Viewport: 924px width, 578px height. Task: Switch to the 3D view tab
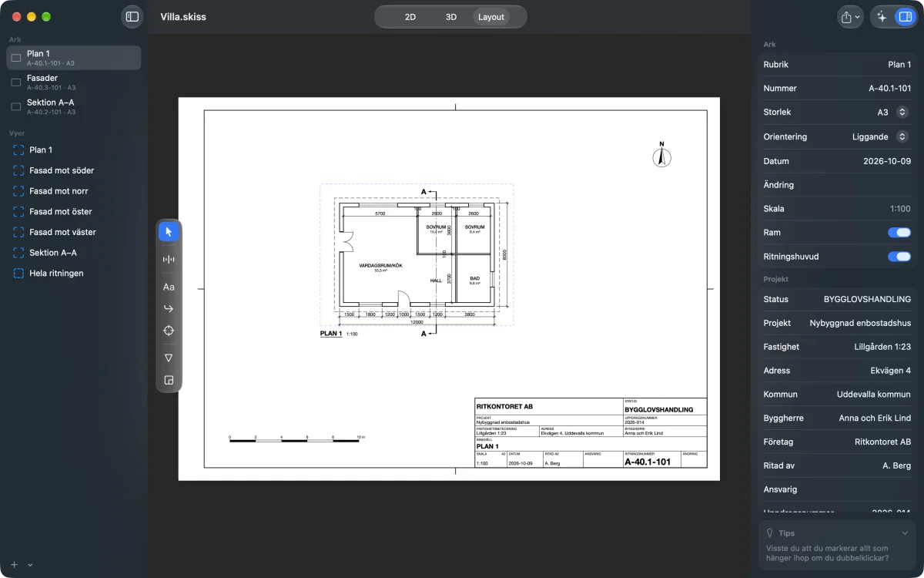(x=451, y=17)
